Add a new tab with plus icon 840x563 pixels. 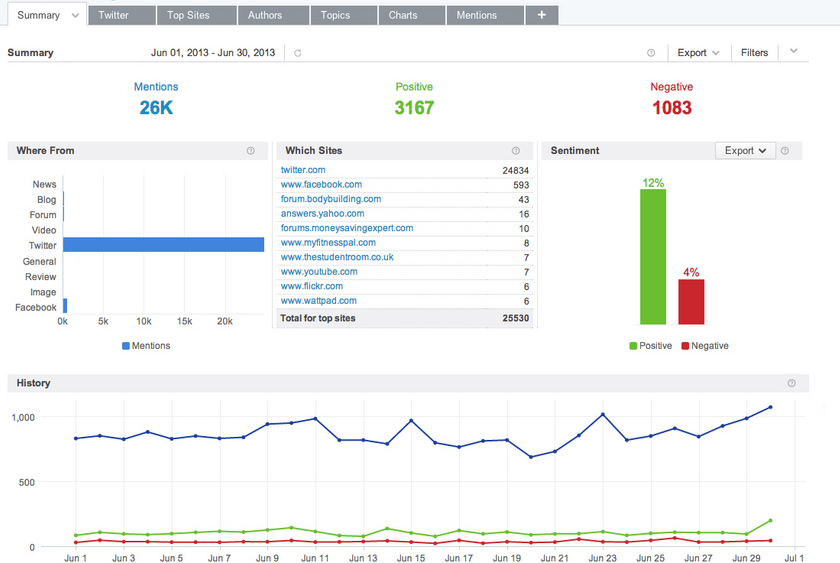click(x=542, y=15)
